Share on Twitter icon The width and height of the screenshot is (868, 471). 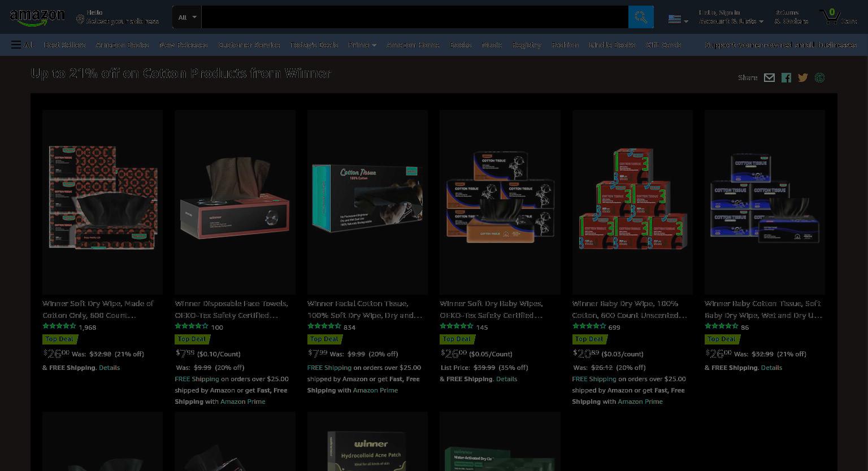803,78
